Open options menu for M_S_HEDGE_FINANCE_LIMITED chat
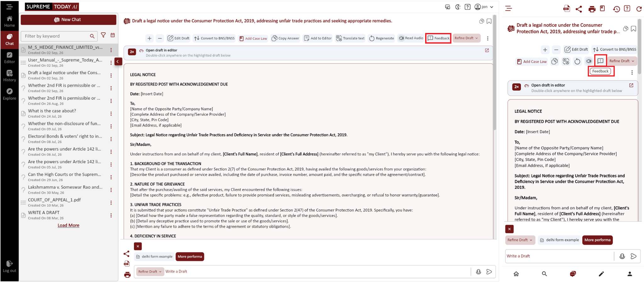 coord(111,50)
